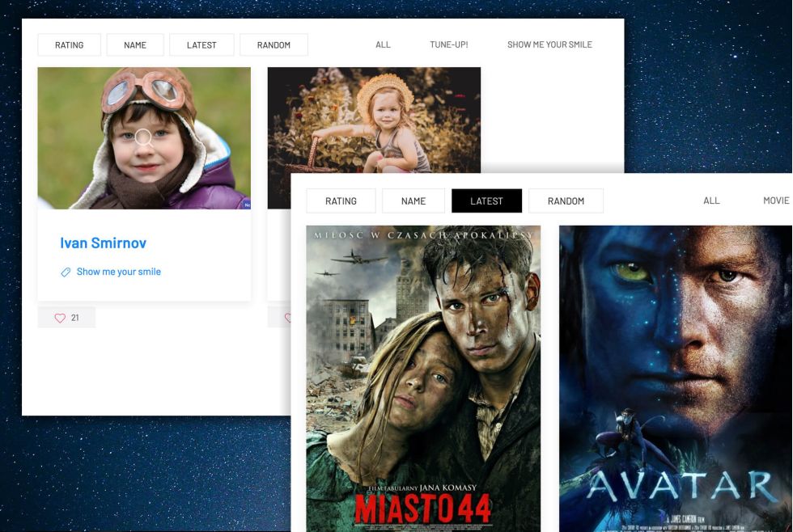Filter the gallery by MOVIE category
This screenshot has height=532, width=793.
(775, 201)
